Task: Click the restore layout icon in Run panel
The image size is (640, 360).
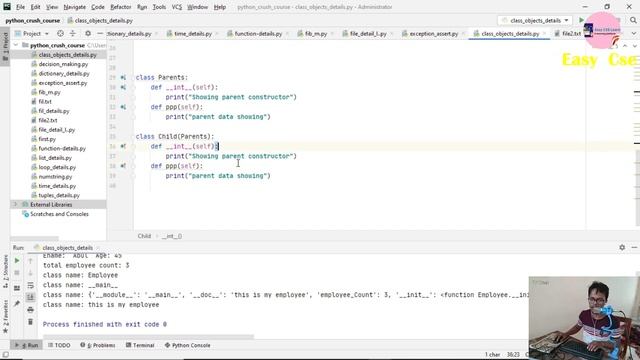Action: pyautogui.click(x=17, y=288)
